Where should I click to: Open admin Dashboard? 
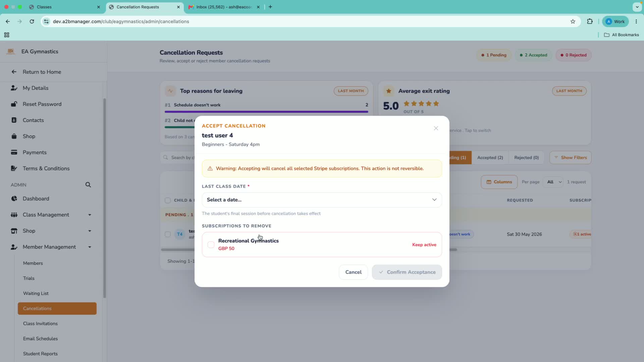(x=36, y=198)
